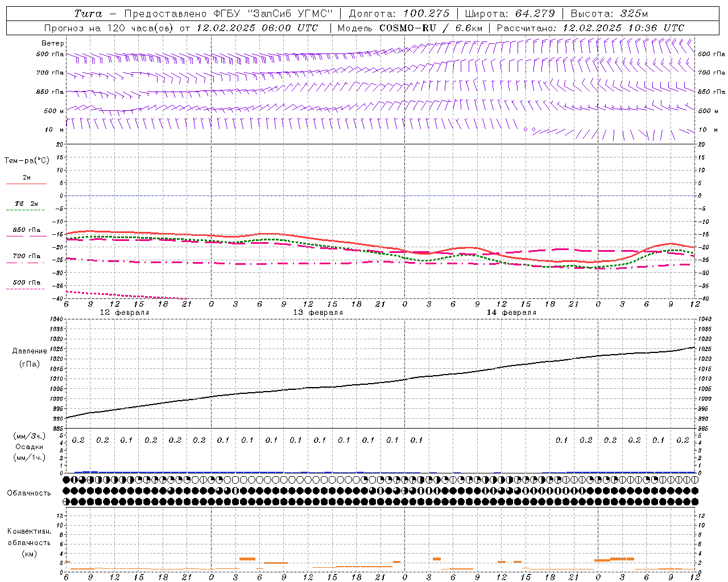Screen dimensions: 728x582
Task: Click the "14 февраля" date label
Action: point(511,313)
